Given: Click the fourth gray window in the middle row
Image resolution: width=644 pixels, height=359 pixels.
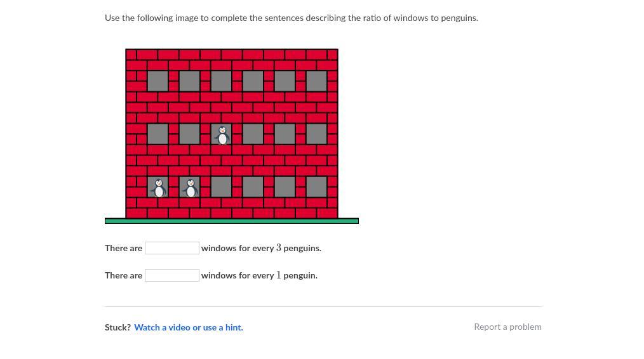Looking at the screenshot, I should (x=253, y=134).
